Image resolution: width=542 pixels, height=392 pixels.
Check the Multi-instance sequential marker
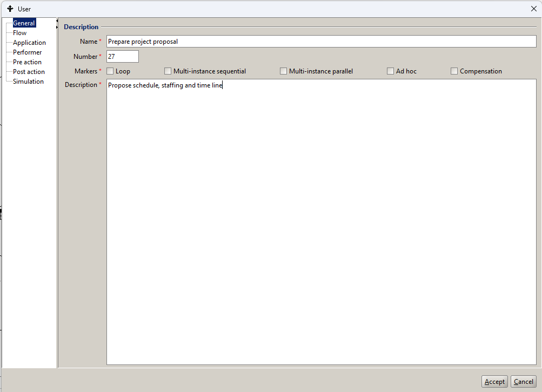[x=168, y=71]
